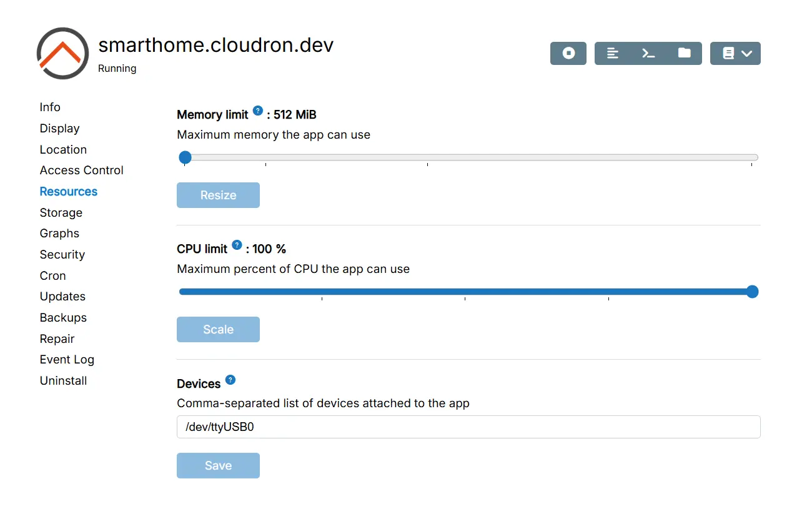The height and width of the screenshot is (514, 812).
Task: Click the CPU limit slider handle
Action: tap(753, 292)
